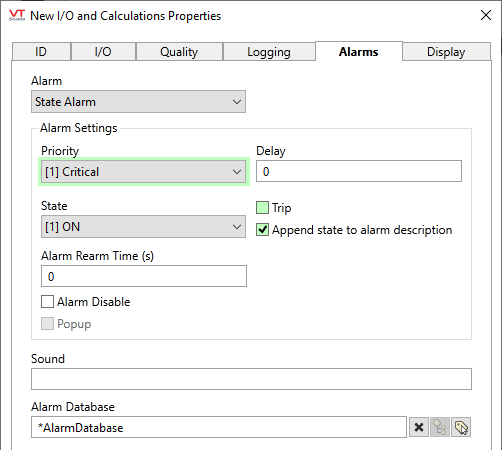Focus the Alarm Rearm Time field

point(144,276)
